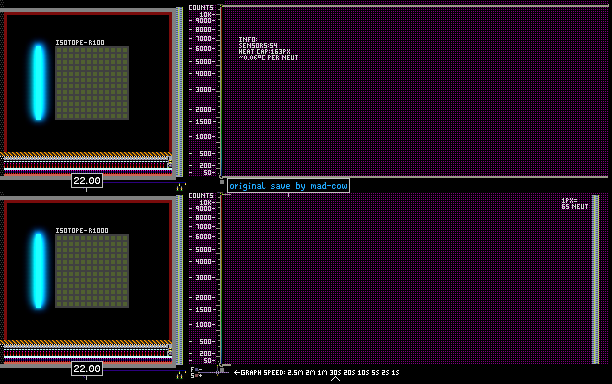Click the glowing blue emitter beside ISOTOPE-R100
The image size is (612, 384).
[x=38, y=83]
